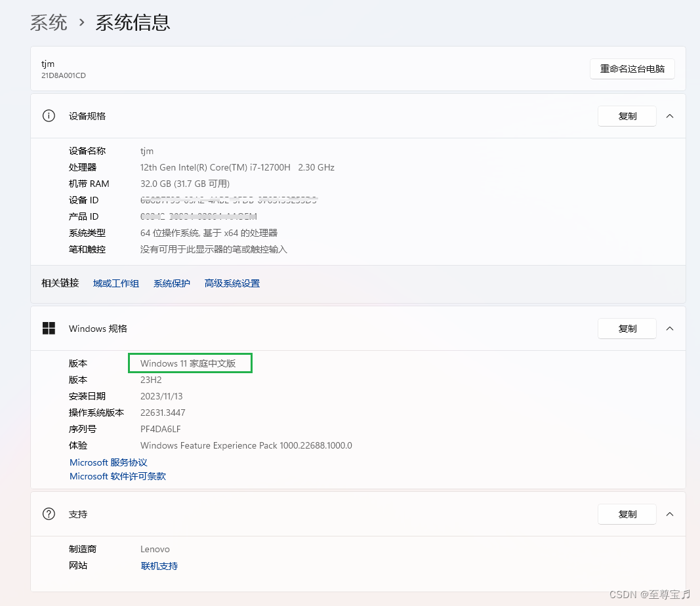
Task: Click the Windows 规格 header label
Action: coord(98,329)
